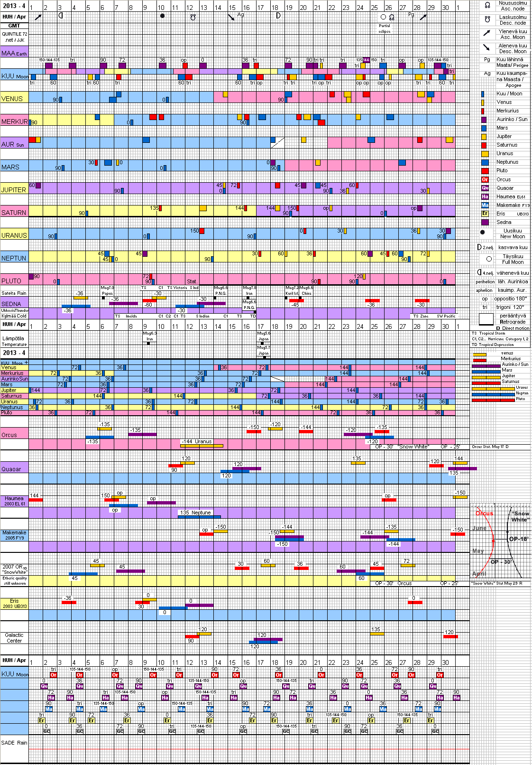This screenshot has height=765, width=532.
Task: Select the SATURN row label
Action: 14,213
